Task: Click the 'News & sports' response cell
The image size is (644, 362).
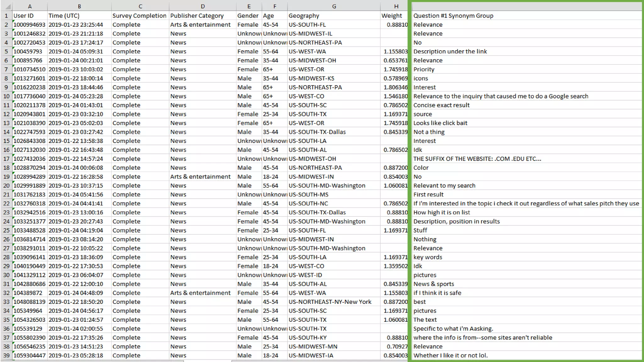Action: (434, 284)
